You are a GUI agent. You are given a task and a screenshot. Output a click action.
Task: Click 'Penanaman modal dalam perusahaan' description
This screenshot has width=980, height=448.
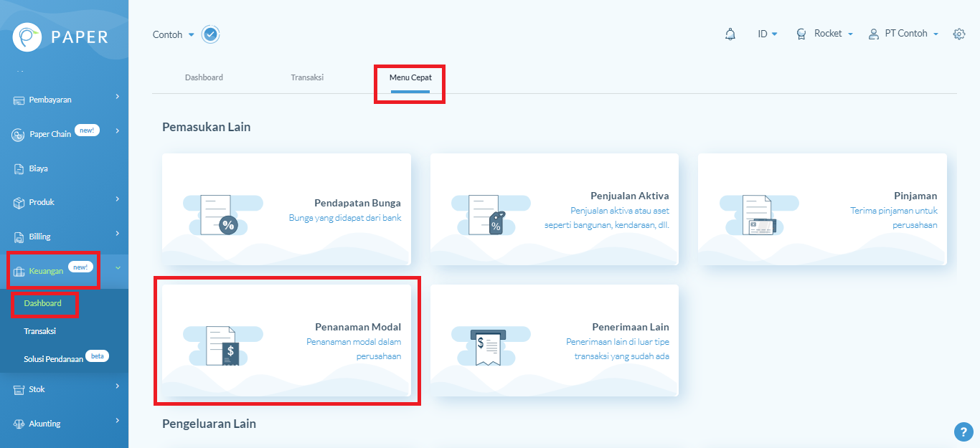tap(354, 349)
